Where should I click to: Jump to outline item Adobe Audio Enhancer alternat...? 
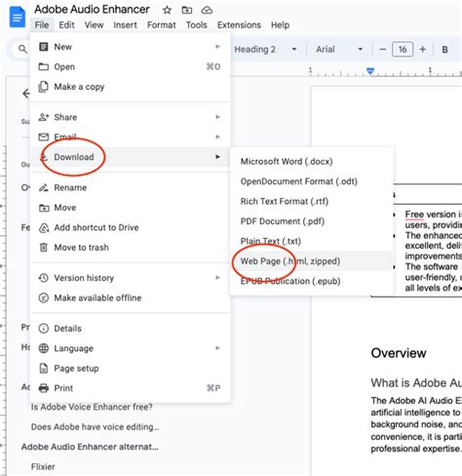click(x=90, y=447)
